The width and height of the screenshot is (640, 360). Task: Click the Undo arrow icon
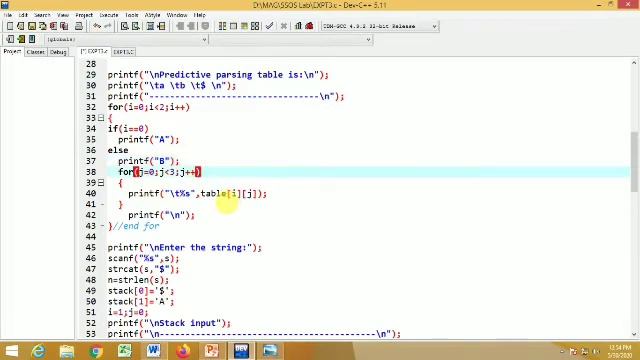click(97, 26)
